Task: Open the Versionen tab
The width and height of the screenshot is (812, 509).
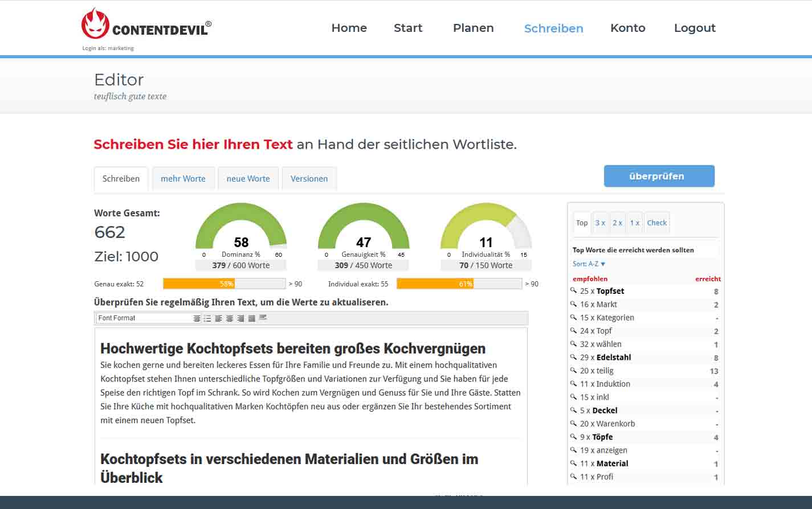Action: pos(309,179)
